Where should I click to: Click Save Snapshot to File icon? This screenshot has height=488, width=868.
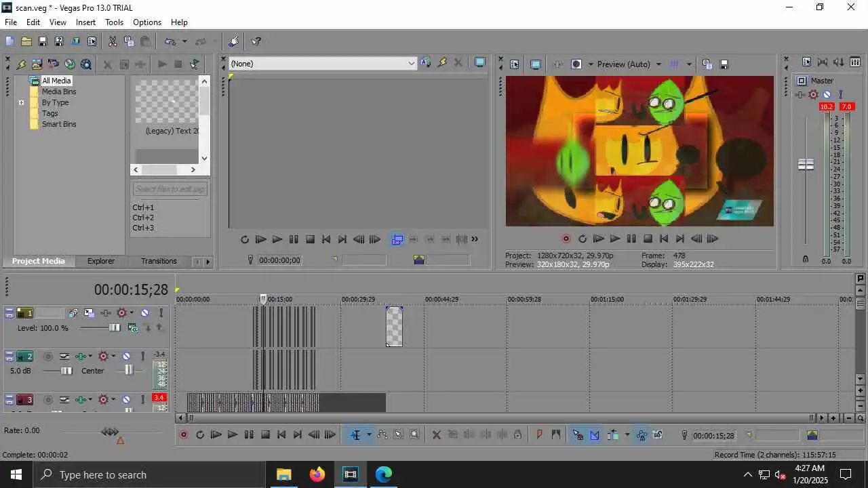[724, 64]
